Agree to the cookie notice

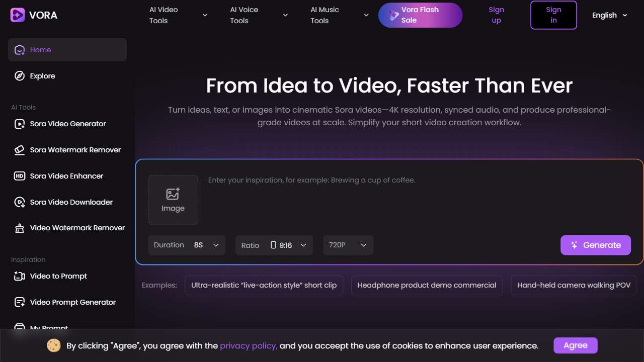click(575, 345)
